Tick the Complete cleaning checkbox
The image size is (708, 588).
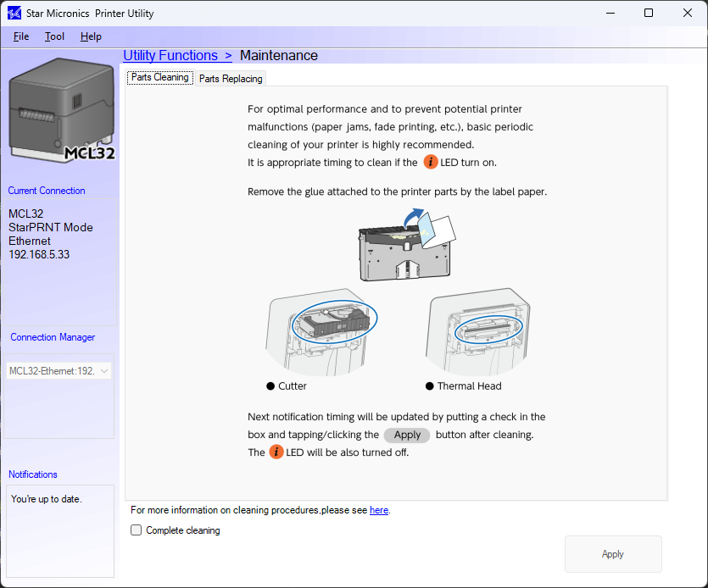click(x=136, y=530)
